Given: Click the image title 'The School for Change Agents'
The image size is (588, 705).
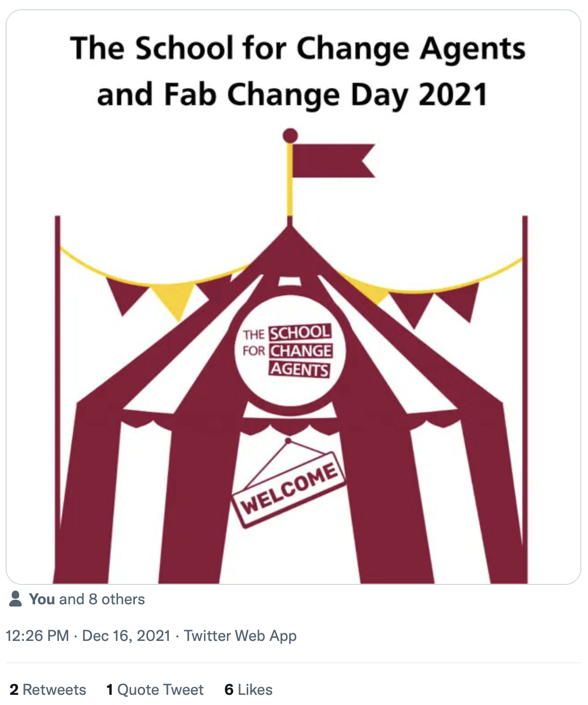Looking at the screenshot, I should 298,48.
